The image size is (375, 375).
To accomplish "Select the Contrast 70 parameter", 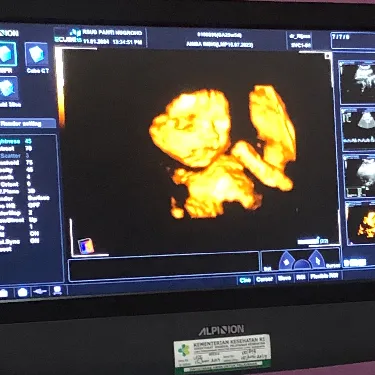I will coord(16,149).
